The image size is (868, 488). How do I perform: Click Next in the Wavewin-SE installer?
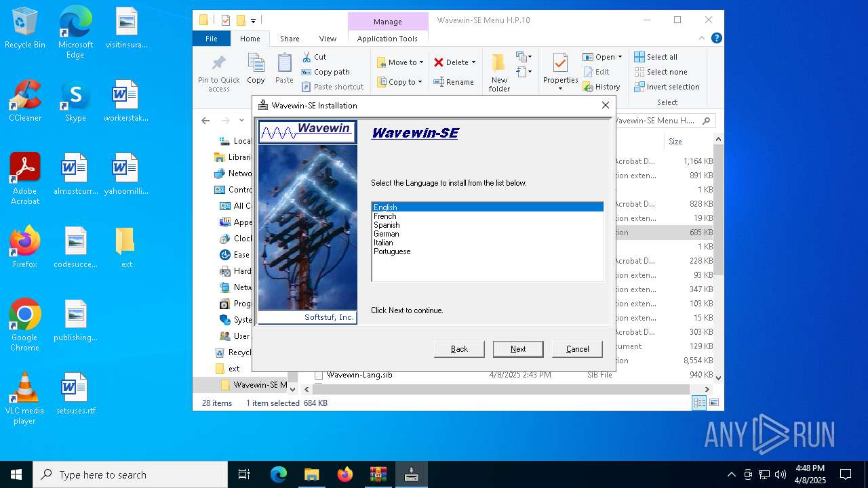(518, 349)
